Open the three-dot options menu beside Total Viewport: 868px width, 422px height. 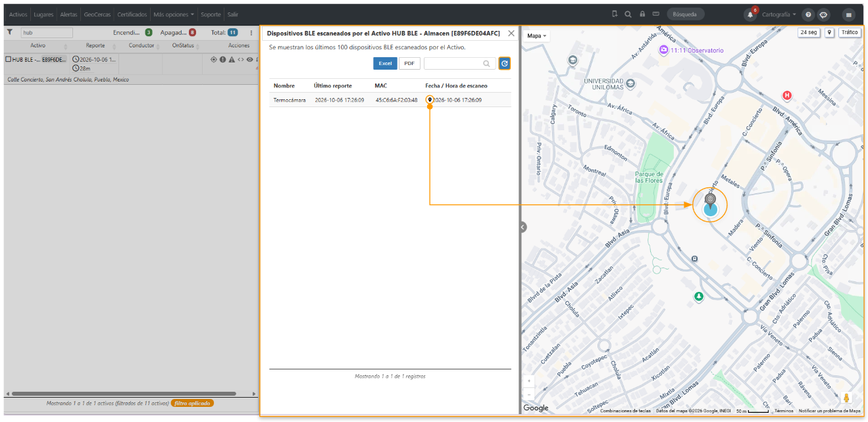251,32
